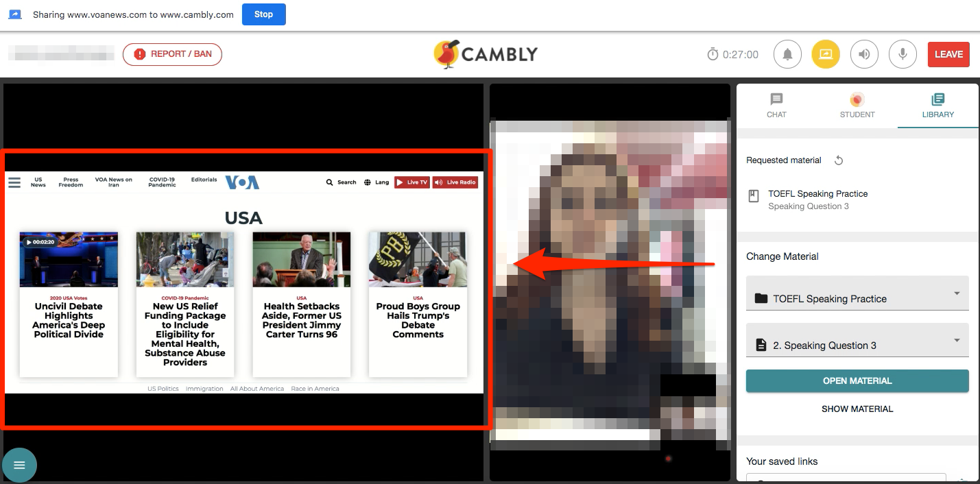Stop sharing with the blue Stop button
This screenshot has height=484, width=980.
click(x=263, y=14)
